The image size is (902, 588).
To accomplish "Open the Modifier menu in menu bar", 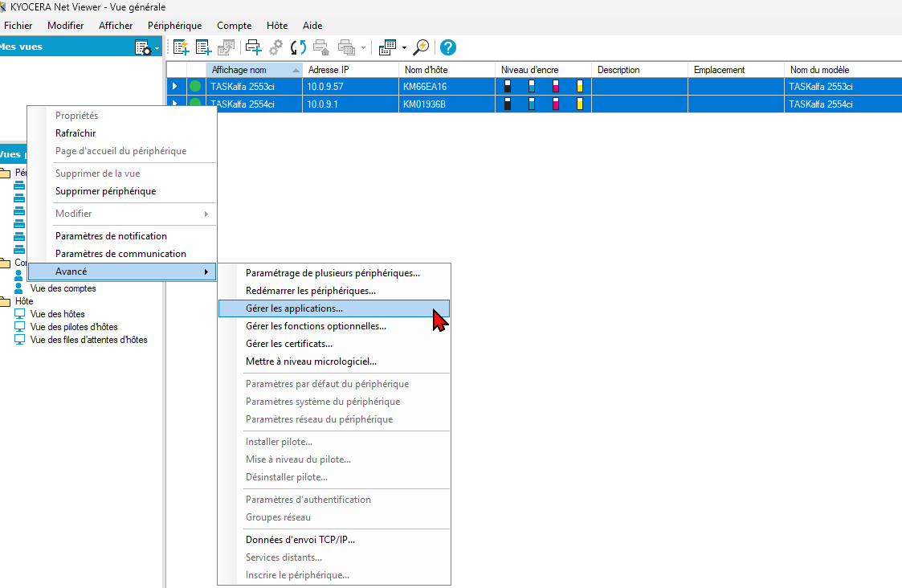I will coord(66,26).
